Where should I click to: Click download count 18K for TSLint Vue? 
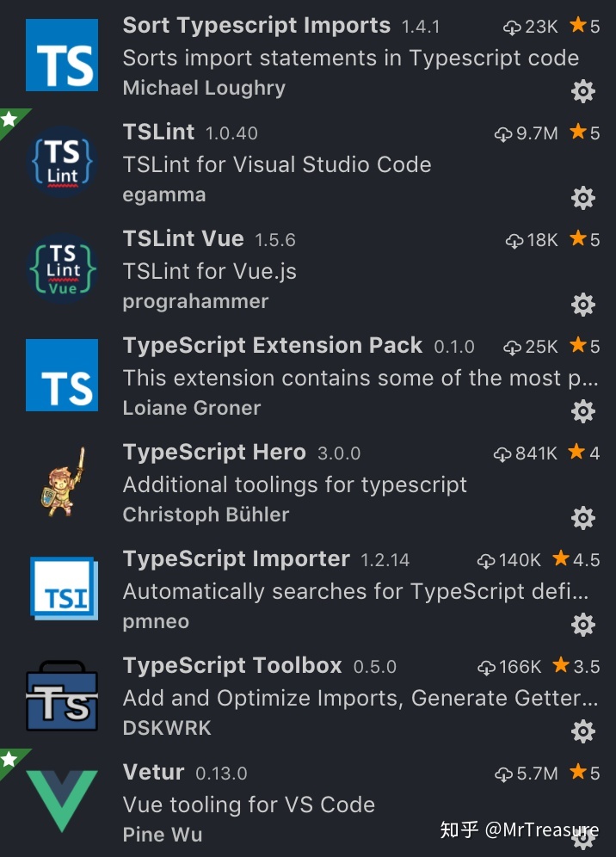coord(532,240)
